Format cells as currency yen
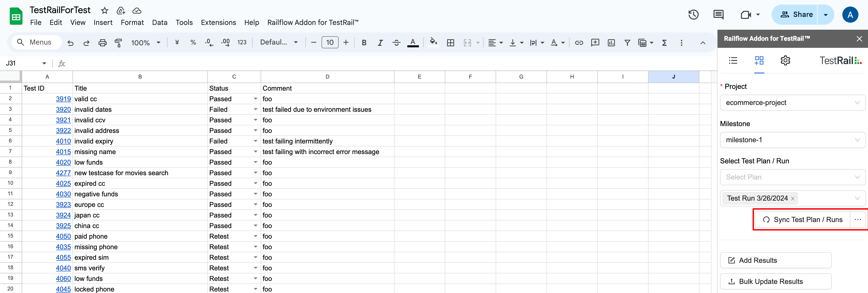 point(177,43)
